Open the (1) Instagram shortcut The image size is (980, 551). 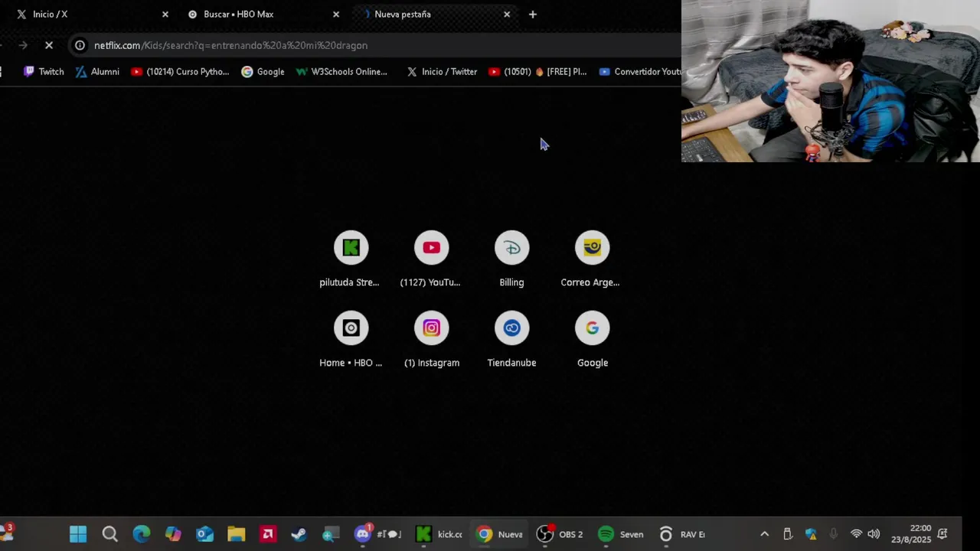coord(431,339)
